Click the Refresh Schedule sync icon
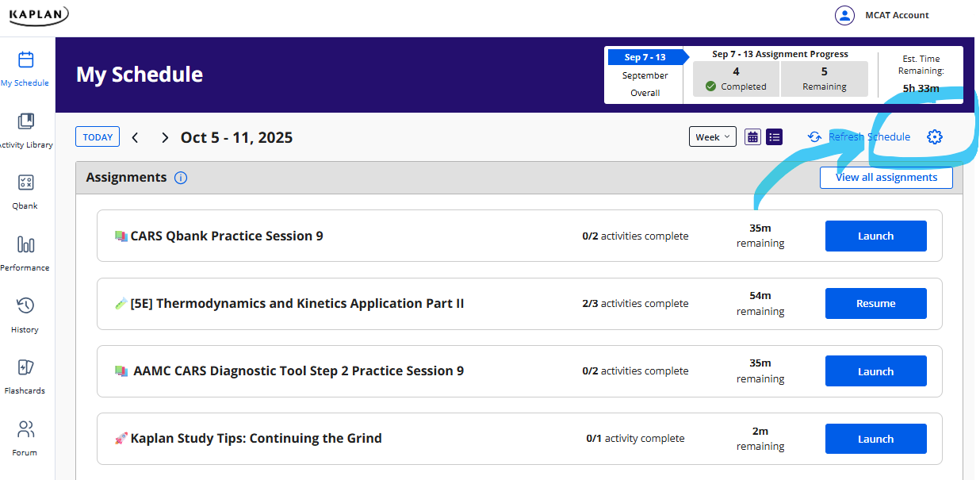The height and width of the screenshot is (480, 980). click(x=814, y=137)
